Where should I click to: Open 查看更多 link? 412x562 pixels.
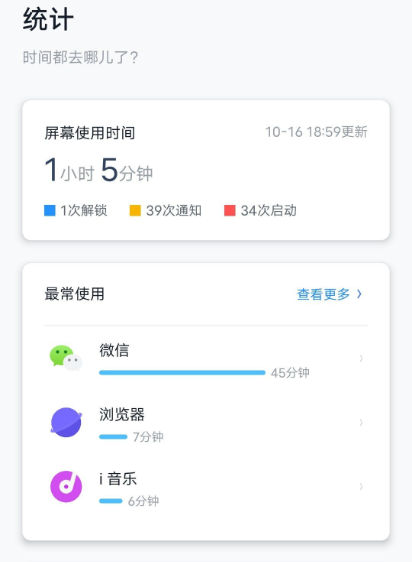point(323,294)
